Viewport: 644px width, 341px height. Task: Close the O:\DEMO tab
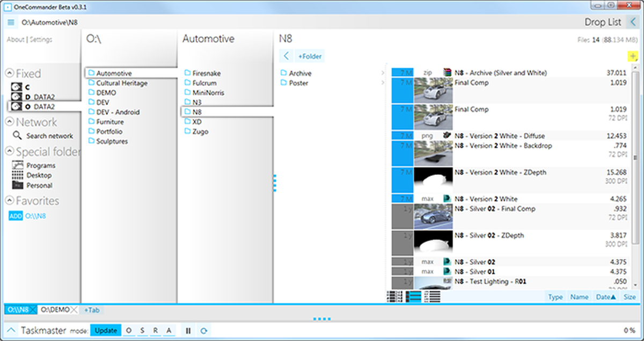[74, 310]
